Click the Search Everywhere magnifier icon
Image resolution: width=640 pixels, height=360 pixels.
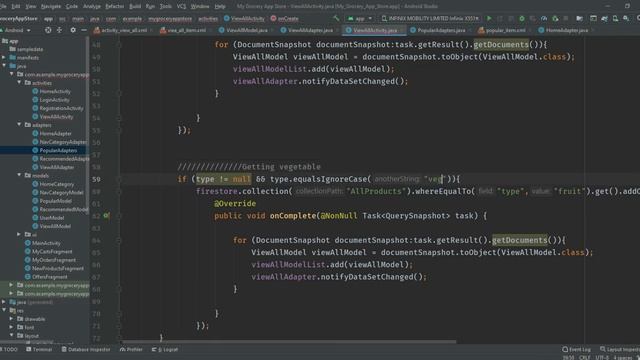pos(638,18)
